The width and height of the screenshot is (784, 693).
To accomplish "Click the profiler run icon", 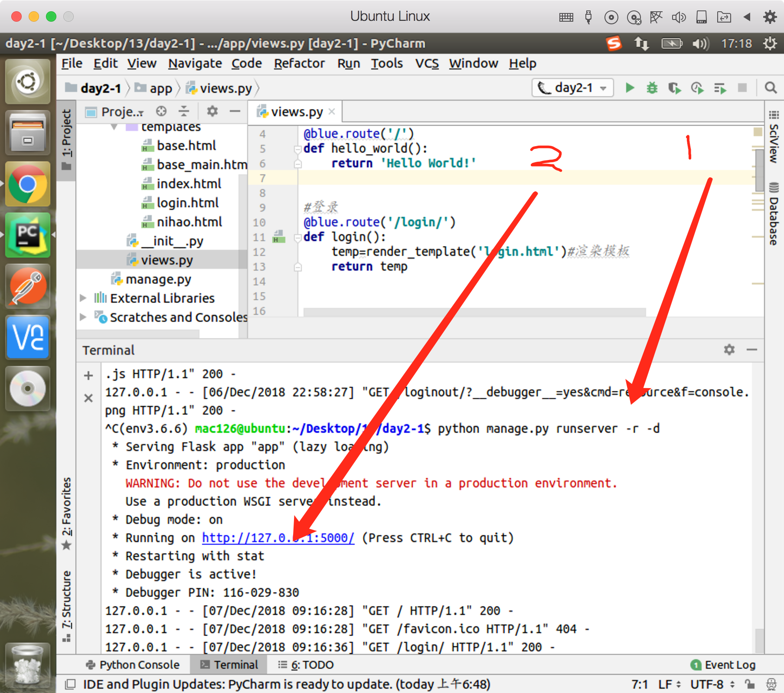I will [x=697, y=88].
